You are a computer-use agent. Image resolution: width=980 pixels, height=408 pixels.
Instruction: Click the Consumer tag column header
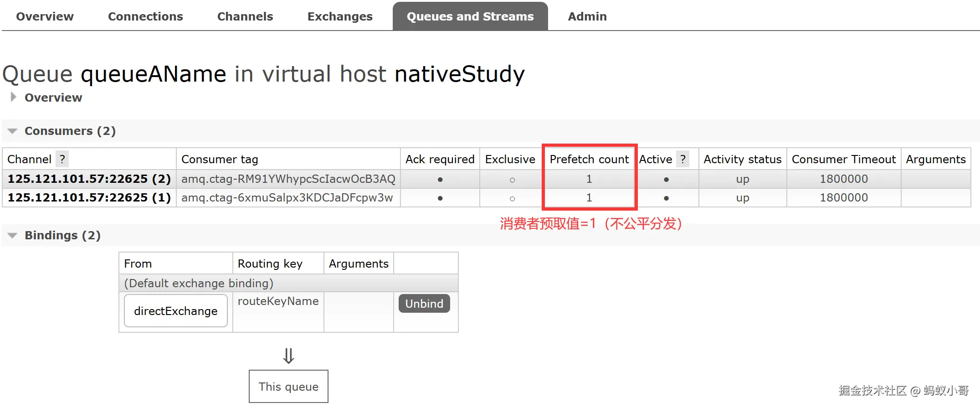(220, 159)
